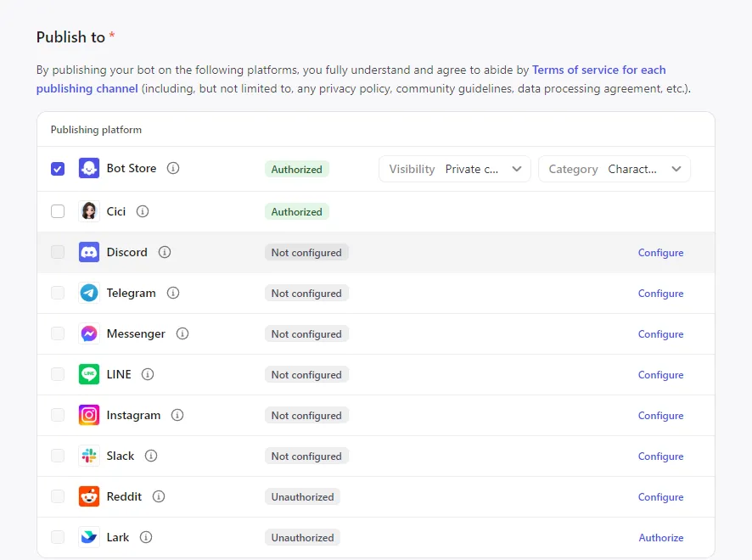The width and height of the screenshot is (752, 560).
Task: Click the Telegram name label
Action: pyautogui.click(x=131, y=293)
